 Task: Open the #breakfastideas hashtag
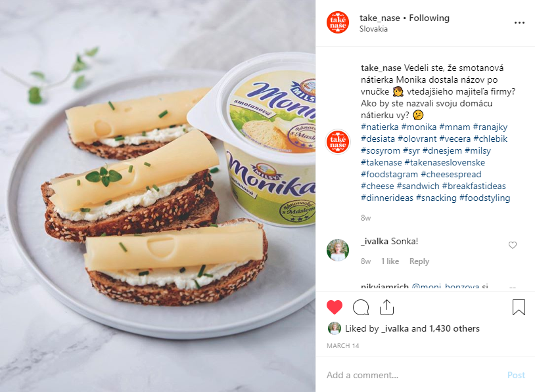click(x=474, y=186)
